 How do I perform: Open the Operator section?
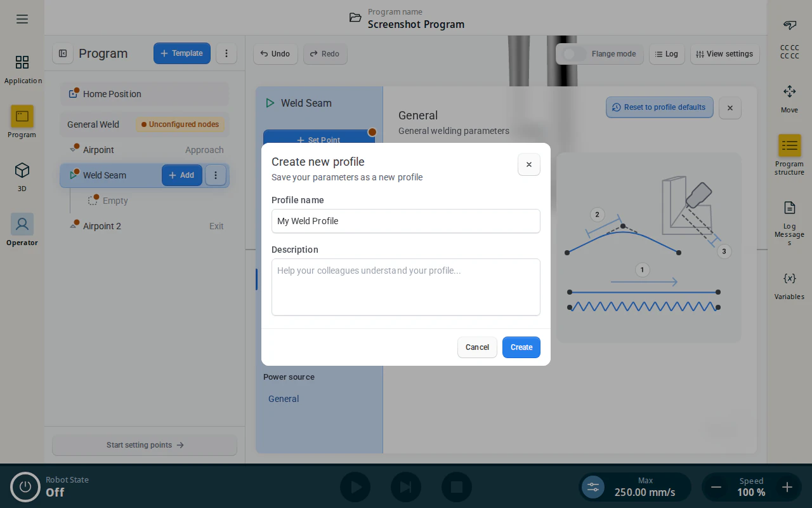[x=22, y=230]
